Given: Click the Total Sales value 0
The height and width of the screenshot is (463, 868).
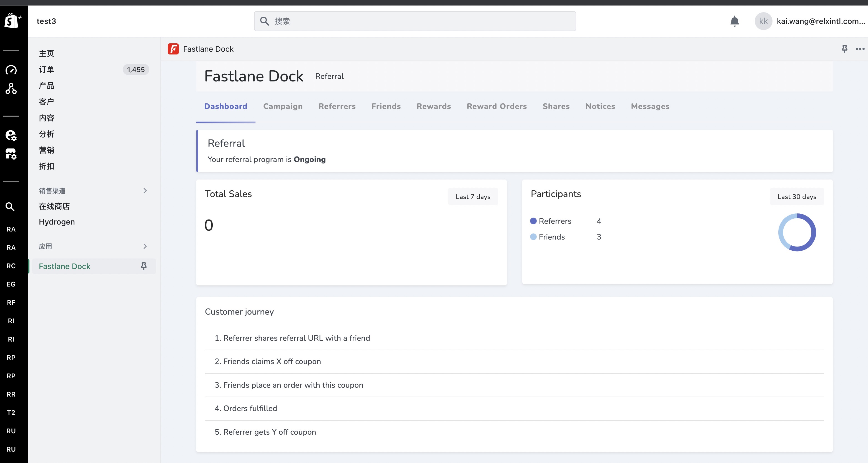Looking at the screenshot, I should click(209, 225).
